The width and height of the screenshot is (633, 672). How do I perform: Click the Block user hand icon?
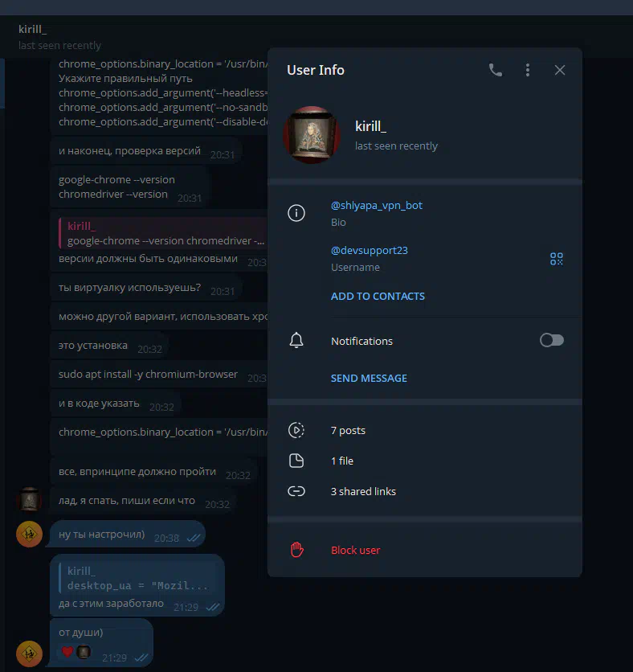click(x=296, y=550)
